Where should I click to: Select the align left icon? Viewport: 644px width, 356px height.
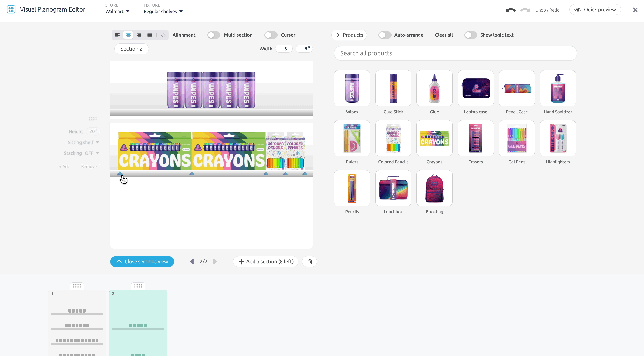(117, 35)
